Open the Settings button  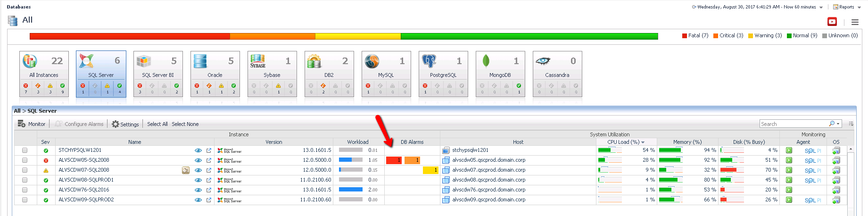tap(125, 124)
